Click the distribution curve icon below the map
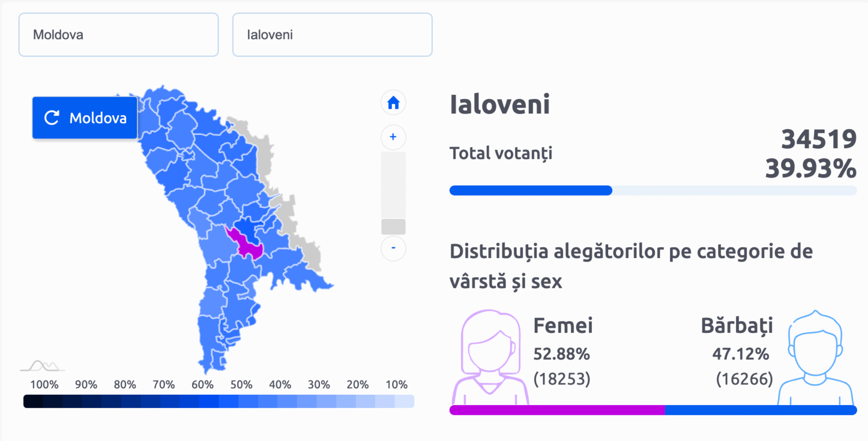The image size is (868, 441). click(42, 366)
